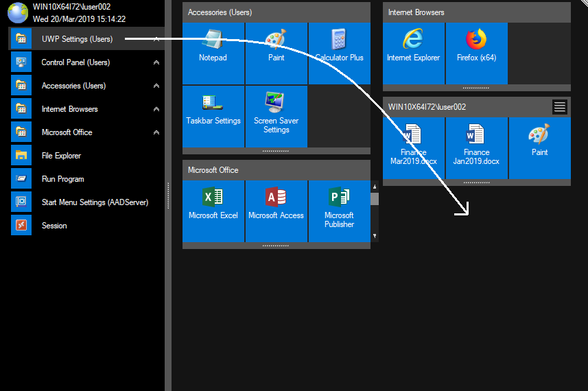This screenshot has height=391, width=588.
Task: Collapse Control Panel (Users) chevron
Action: click(x=156, y=62)
